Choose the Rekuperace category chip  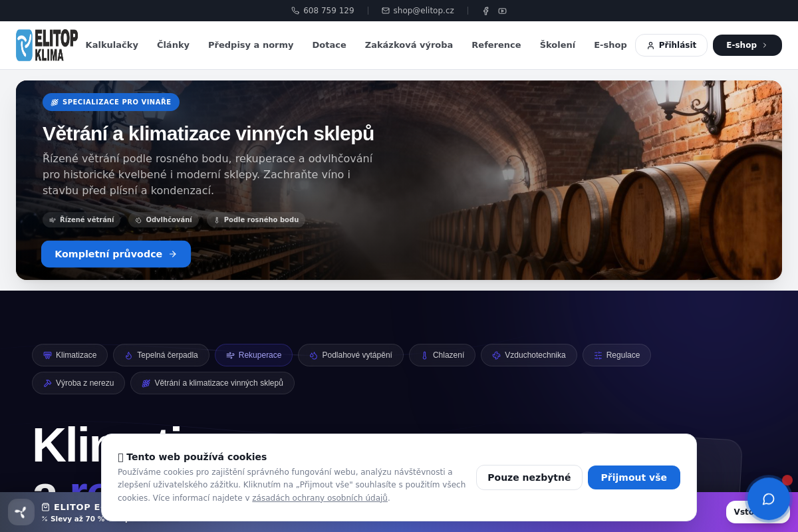(253, 355)
